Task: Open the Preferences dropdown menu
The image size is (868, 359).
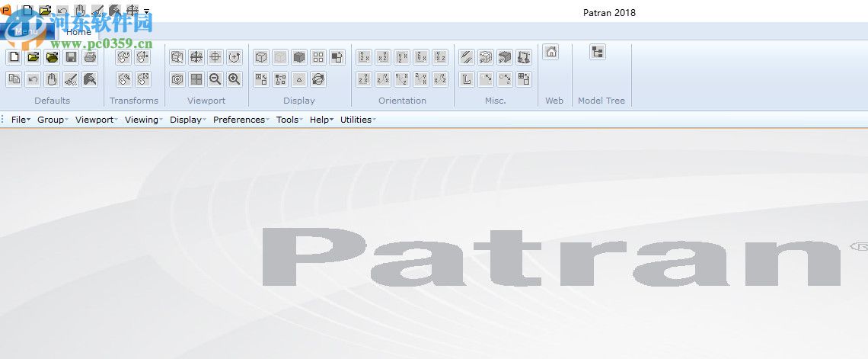Action: coord(241,120)
